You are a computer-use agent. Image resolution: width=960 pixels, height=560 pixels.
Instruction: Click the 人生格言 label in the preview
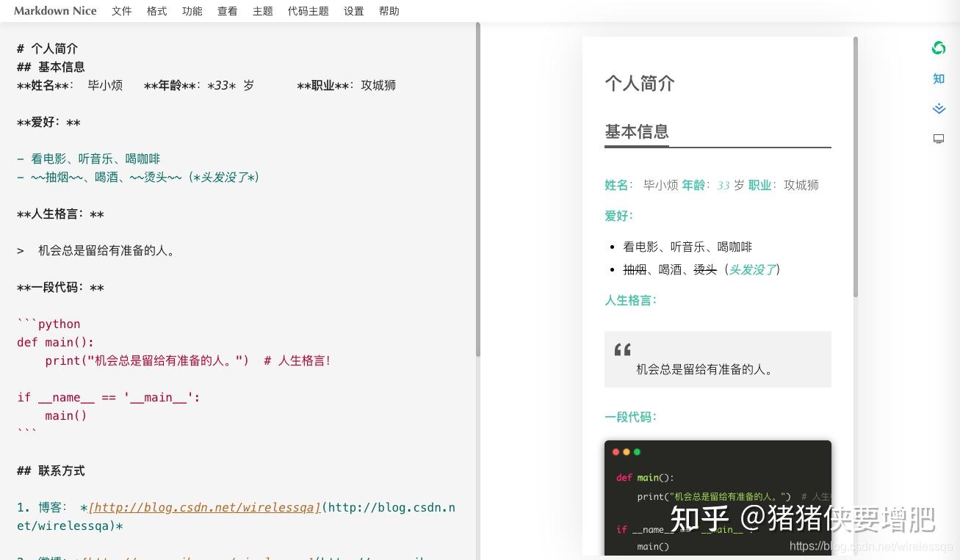pyautogui.click(x=630, y=300)
